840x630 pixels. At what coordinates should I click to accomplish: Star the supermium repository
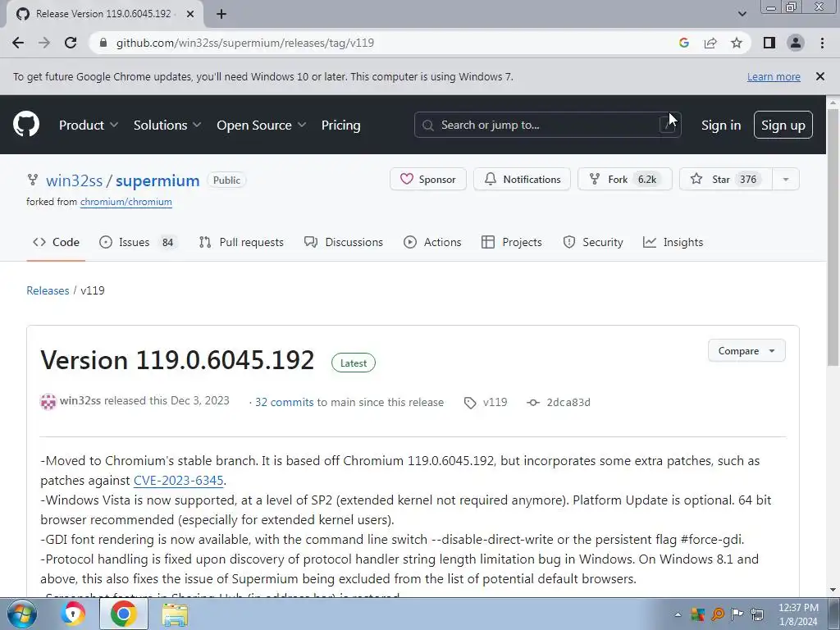[726, 179]
